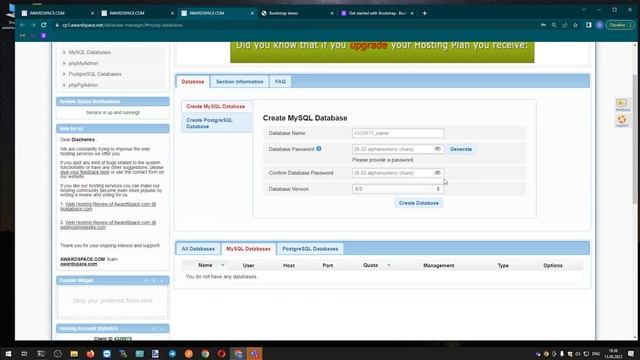
Task: Open the Windows Start menu
Action: (8, 353)
